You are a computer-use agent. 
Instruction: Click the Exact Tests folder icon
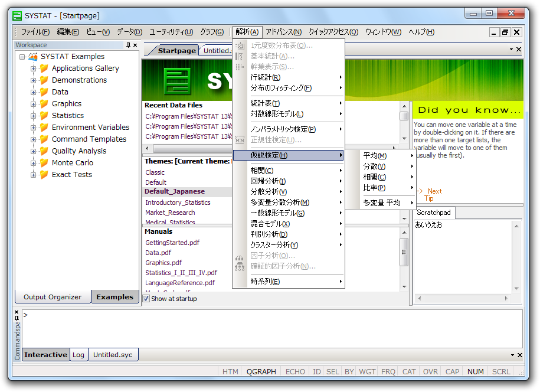pyautogui.click(x=44, y=175)
